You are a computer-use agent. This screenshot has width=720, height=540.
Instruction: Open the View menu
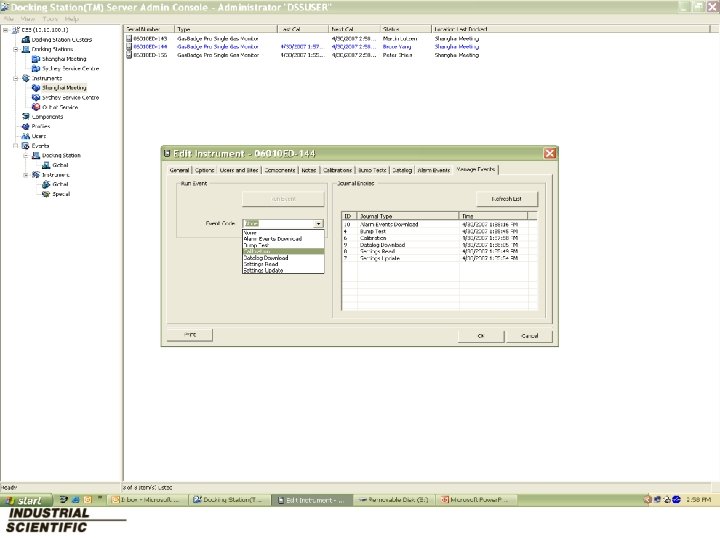pyautogui.click(x=28, y=19)
